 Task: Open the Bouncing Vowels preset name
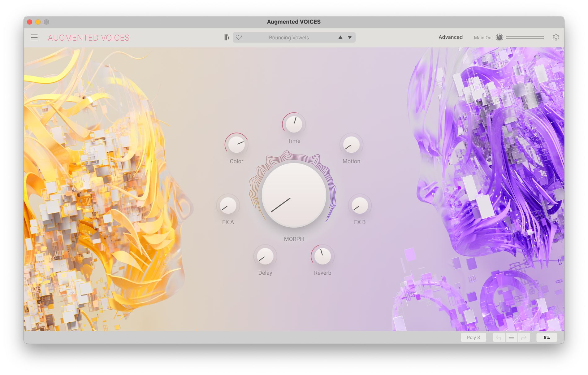pyautogui.click(x=288, y=37)
